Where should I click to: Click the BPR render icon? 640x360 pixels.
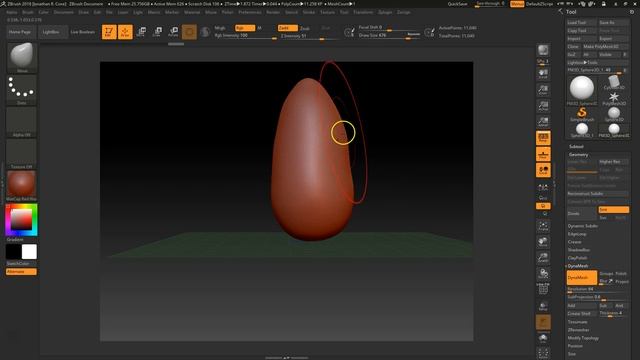pos(543,50)
